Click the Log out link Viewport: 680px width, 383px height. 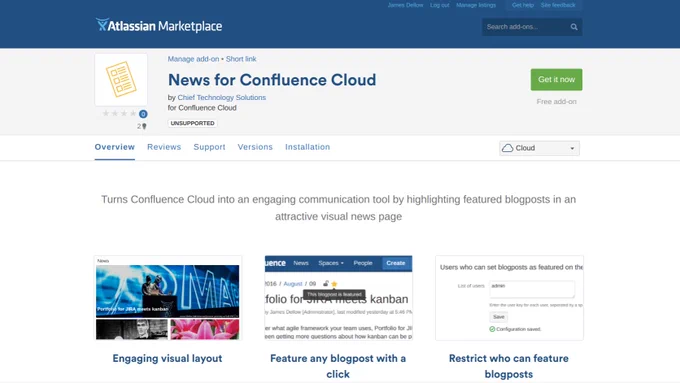[x=439, y=5]
